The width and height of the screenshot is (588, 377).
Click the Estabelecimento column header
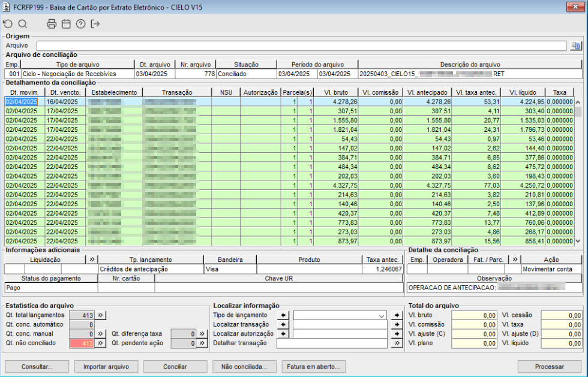115,92
